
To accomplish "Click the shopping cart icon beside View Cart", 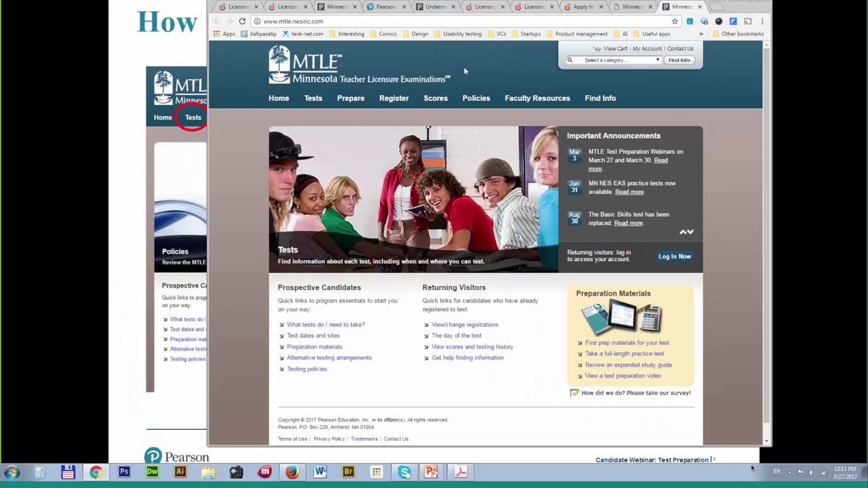I will (x=597, y=49).
